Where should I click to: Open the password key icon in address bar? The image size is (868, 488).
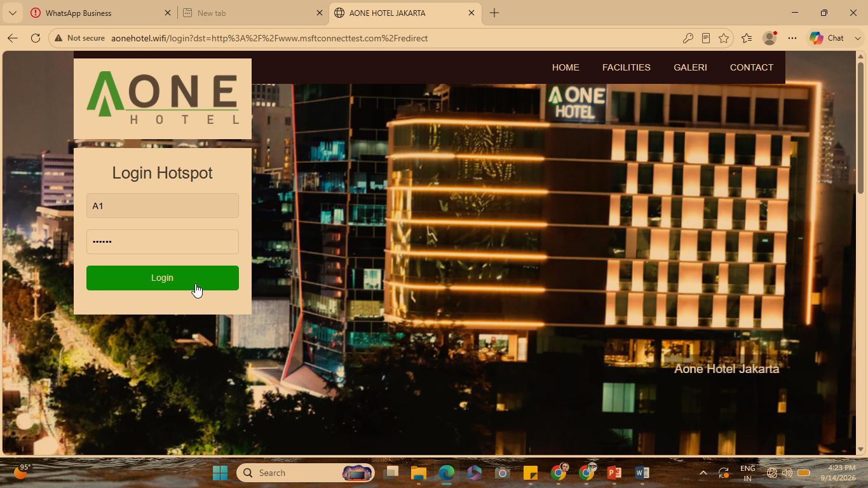[688, 38]
